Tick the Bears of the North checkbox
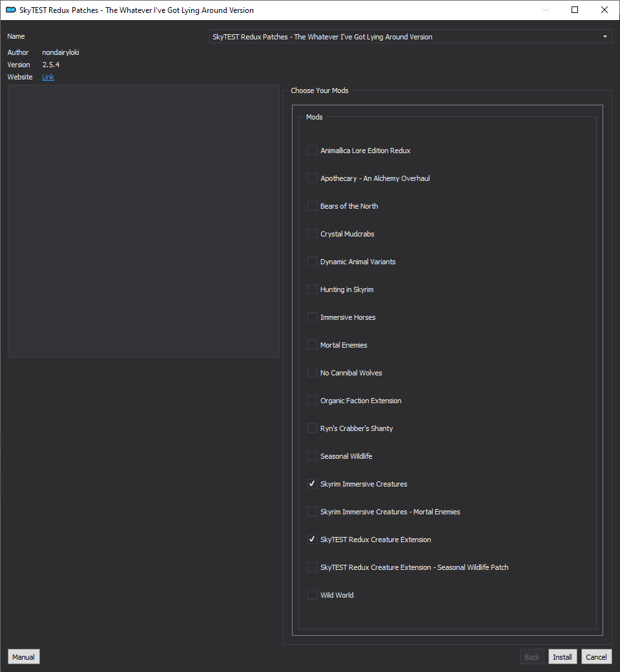The width and height of the screenshot is (620, 672). point(313,206)
